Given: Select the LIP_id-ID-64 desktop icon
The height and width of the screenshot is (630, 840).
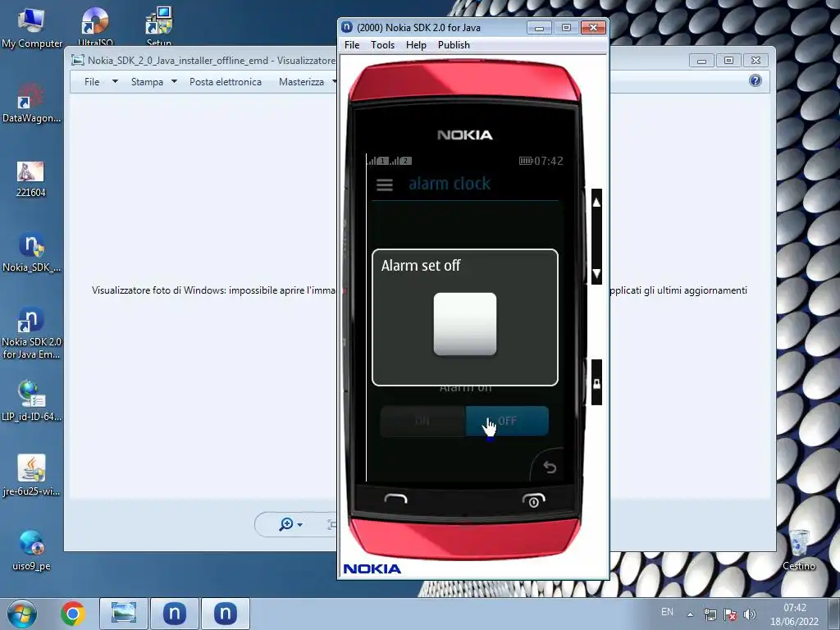Looking at the screenshot, I should 31,400.
